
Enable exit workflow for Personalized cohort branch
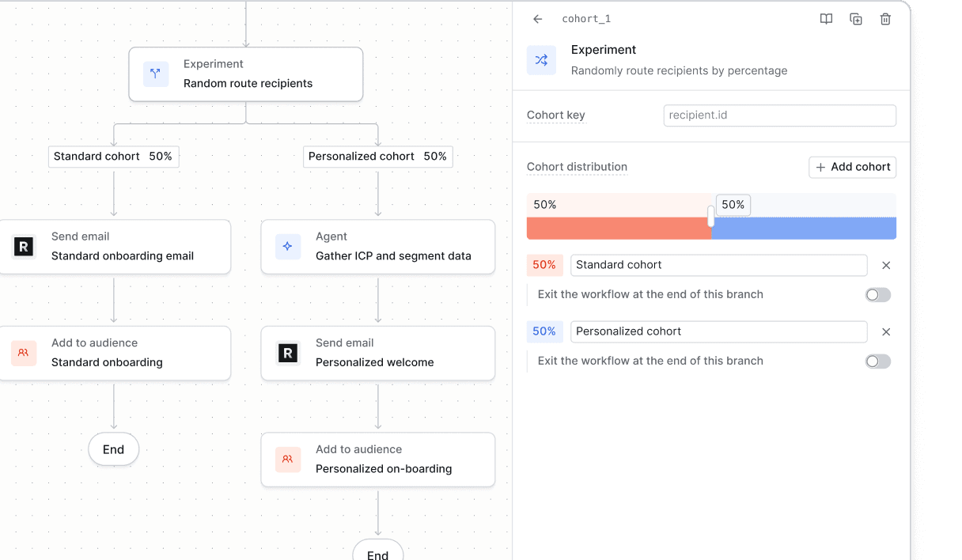pos(877,361)
